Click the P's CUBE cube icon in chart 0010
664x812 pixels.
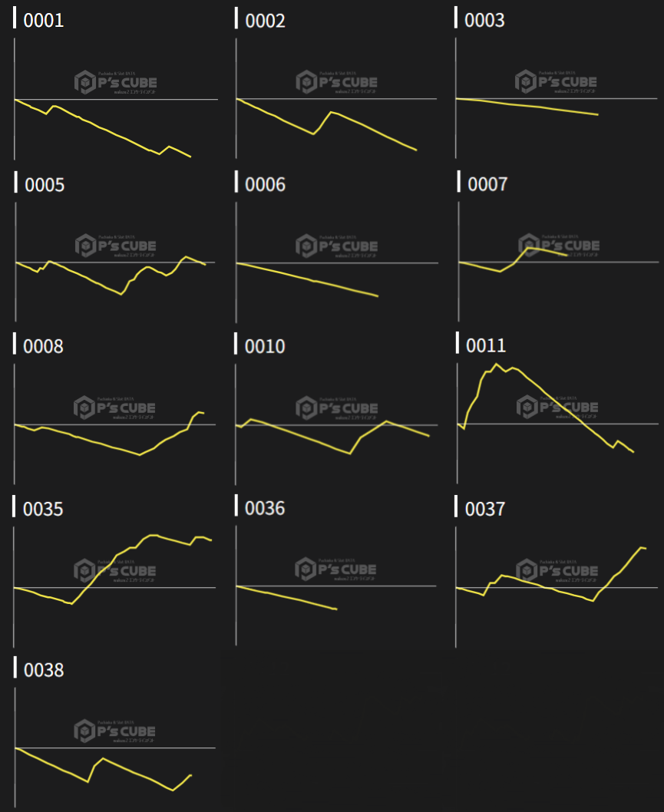coord(306,408)
